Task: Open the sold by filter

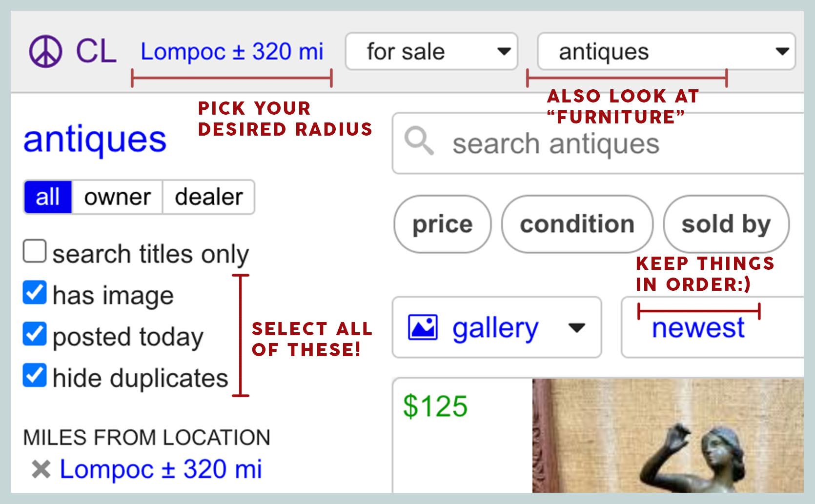Action: (x=726, y=224)
